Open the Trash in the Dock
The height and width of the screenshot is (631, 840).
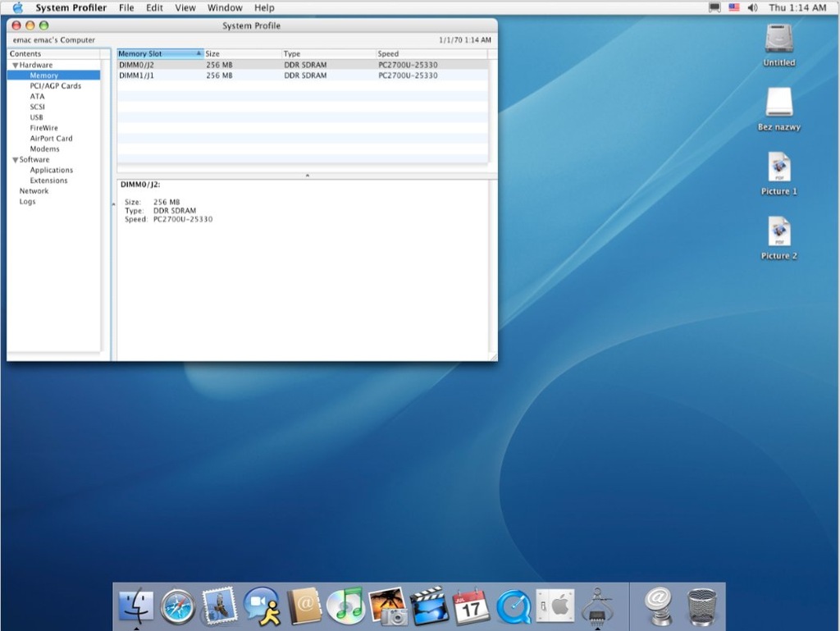click(x=701, y=606)
